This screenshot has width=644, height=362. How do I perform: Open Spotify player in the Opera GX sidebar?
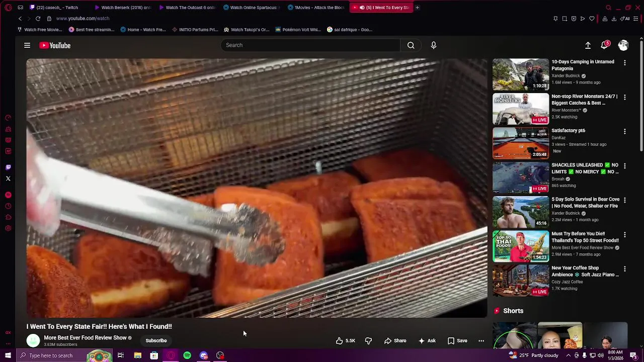click(8, 195)
